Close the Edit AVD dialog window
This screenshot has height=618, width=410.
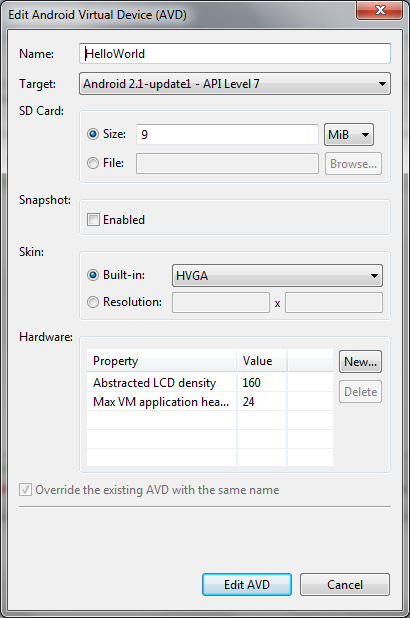380,9
